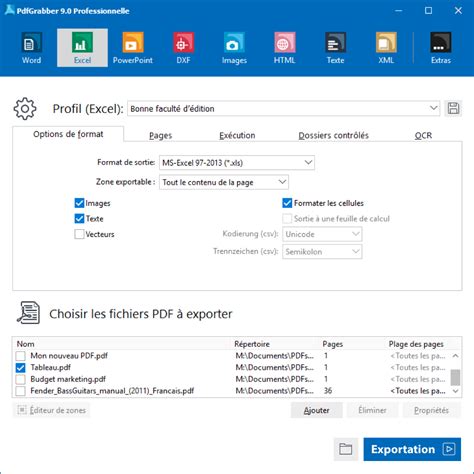Select page range of Fender manual row
474x474 pixels.
click(x=418, y=391)
